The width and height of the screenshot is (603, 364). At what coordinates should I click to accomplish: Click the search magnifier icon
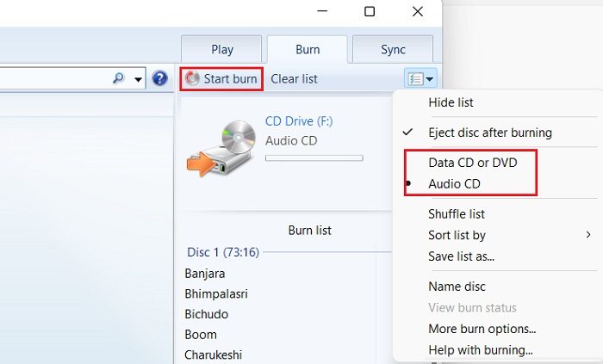(x=119, y=78)
